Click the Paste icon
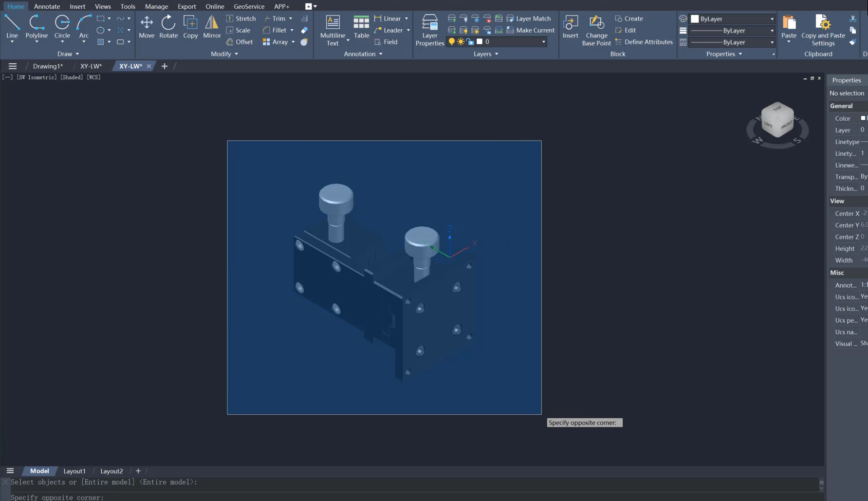868x501 pixels. coord(789,27)
